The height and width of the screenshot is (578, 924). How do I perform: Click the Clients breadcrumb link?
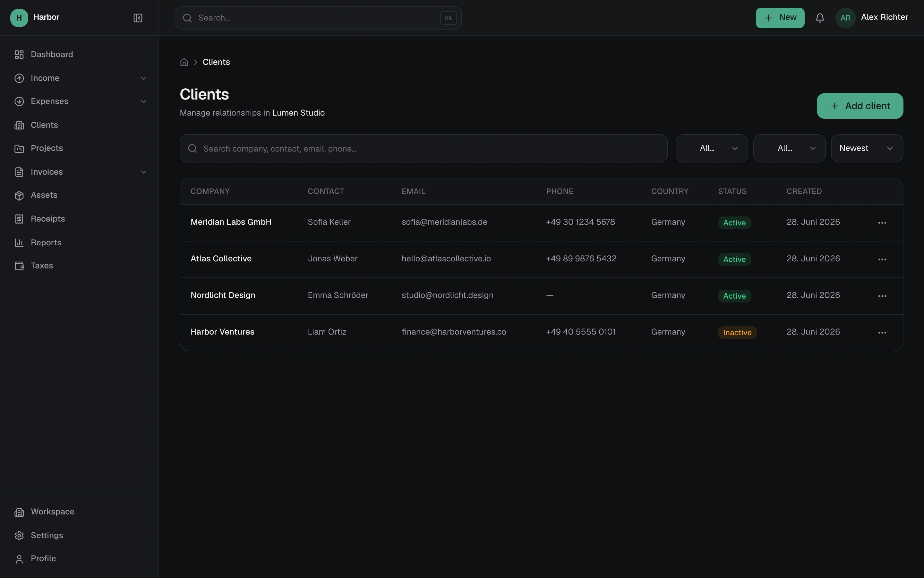point(216,62)
